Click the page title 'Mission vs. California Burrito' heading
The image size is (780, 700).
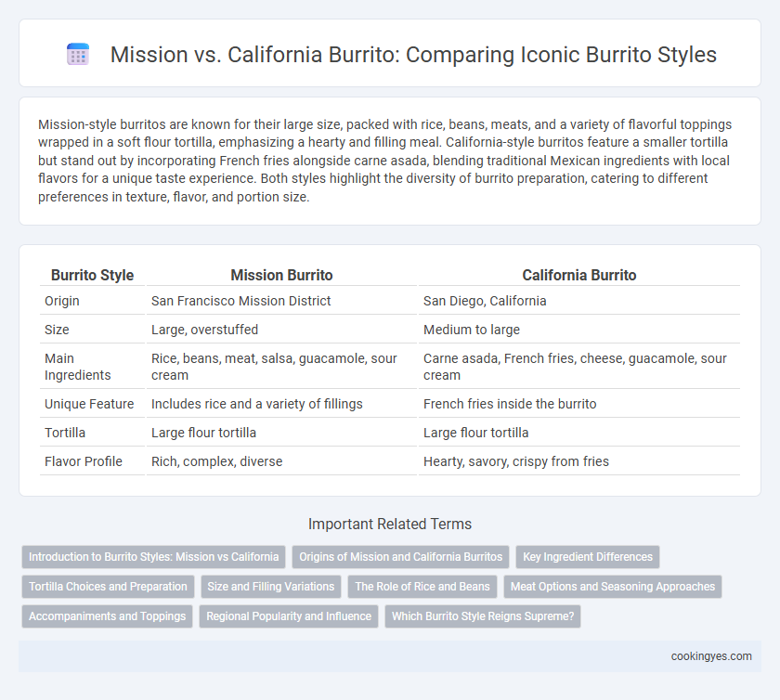[x=413, y=54]
